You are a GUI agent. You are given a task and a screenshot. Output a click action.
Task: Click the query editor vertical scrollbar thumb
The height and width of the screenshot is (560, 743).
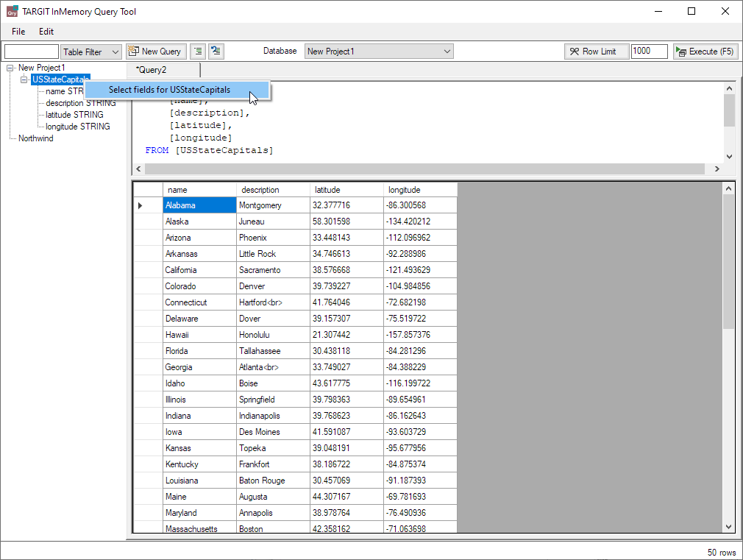(729, 110)
